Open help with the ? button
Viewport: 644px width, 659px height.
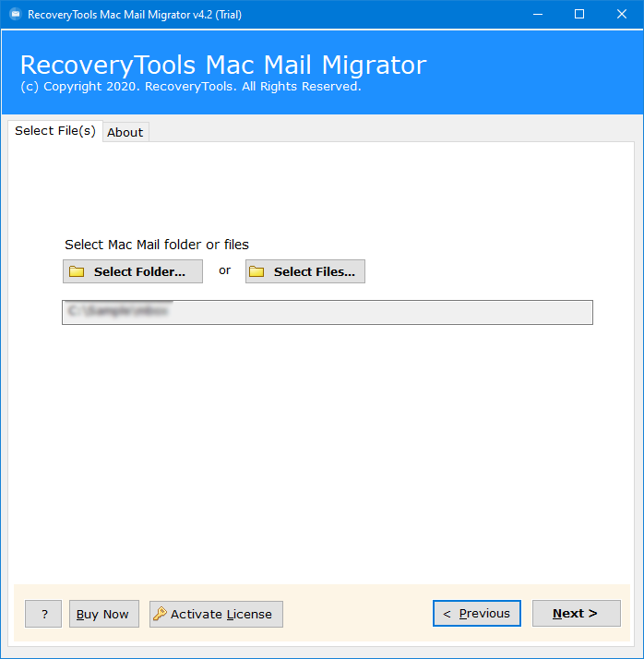click(43, 614)
